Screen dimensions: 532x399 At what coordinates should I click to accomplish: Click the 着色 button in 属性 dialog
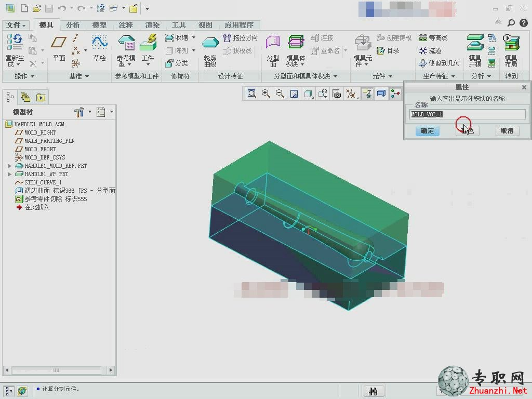467,130
